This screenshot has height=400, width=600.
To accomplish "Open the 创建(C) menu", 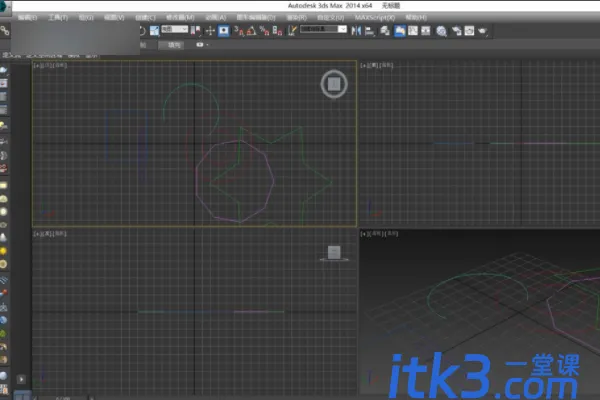I will (x=145, y=18).
